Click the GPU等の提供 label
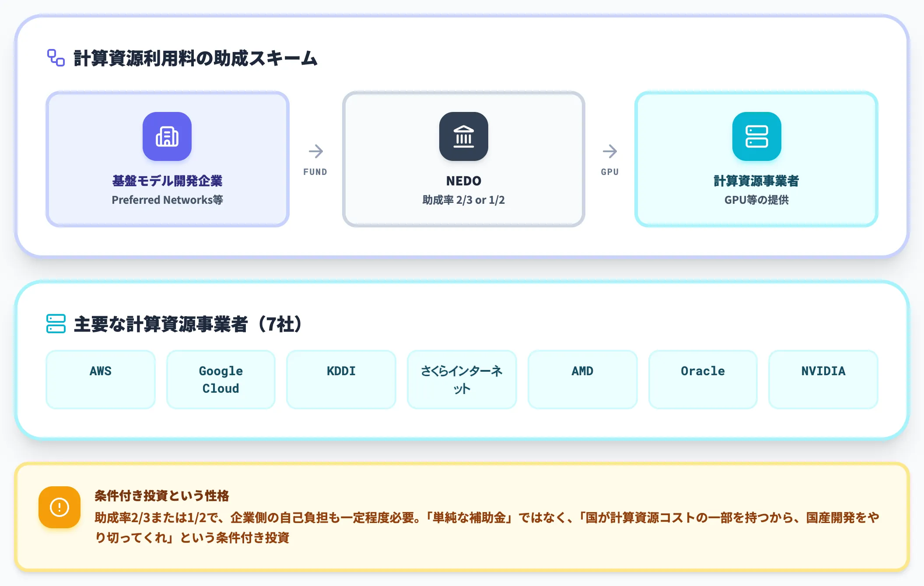924x586 pixels. click(x=757, y=200)
